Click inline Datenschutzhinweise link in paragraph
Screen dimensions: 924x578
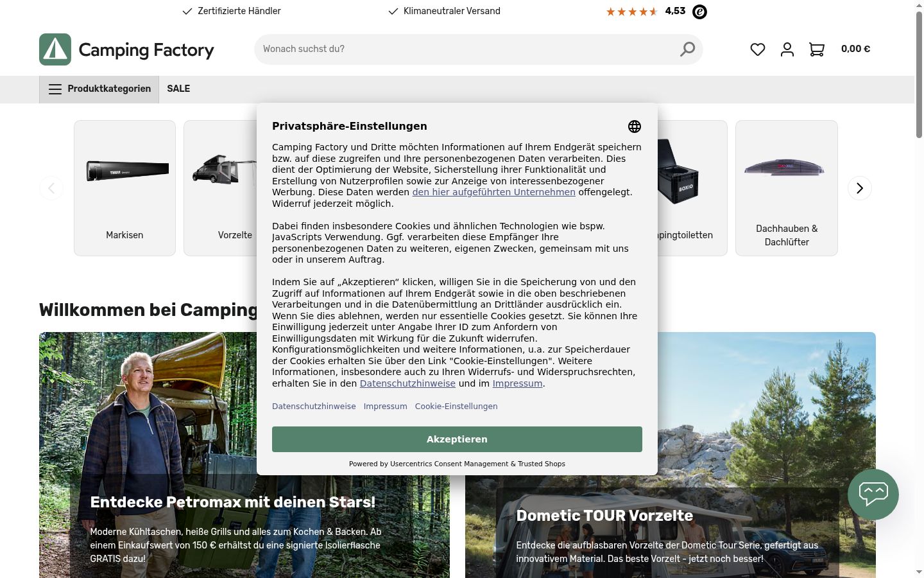407,383
